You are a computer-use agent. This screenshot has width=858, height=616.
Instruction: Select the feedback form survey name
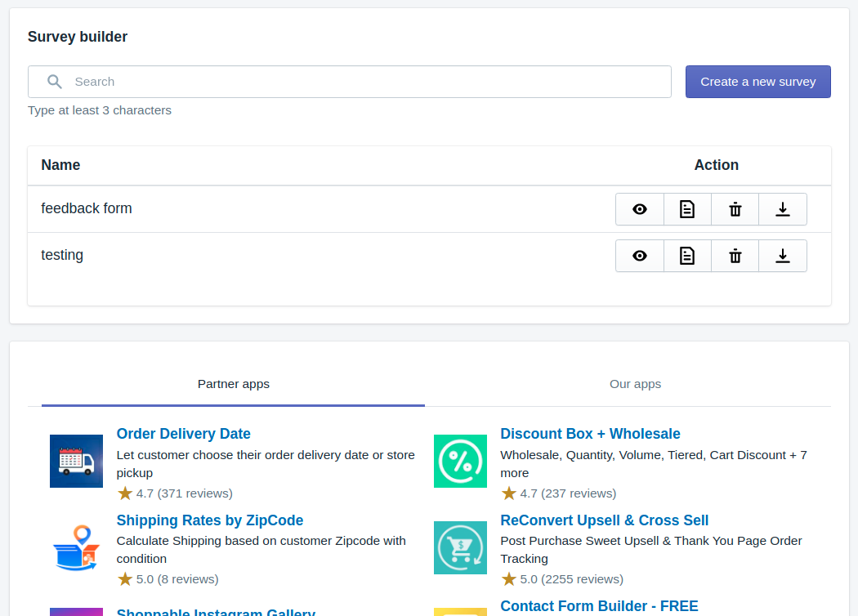tap(87, 208)
